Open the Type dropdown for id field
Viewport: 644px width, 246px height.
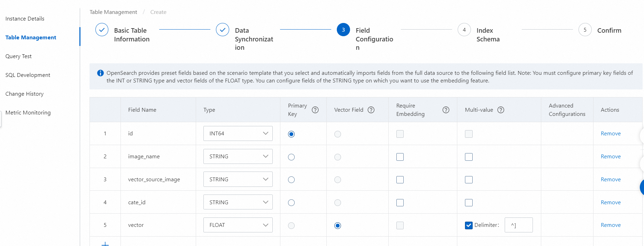(x=238, y=134)
